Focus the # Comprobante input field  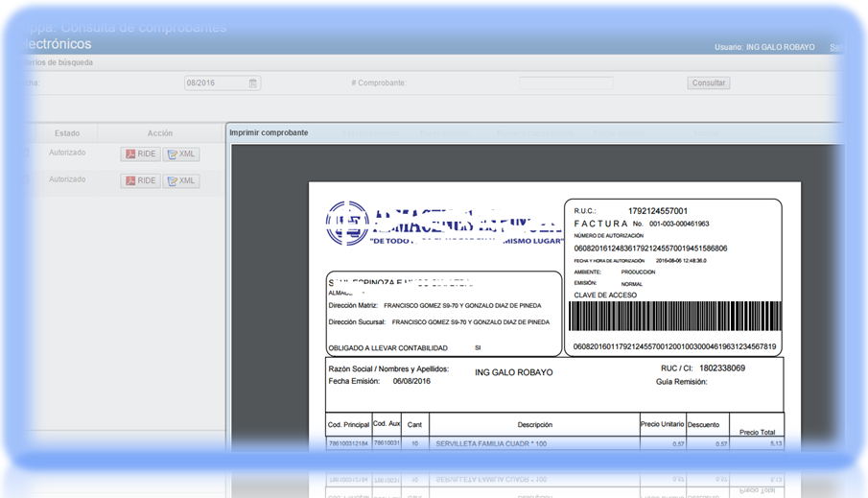click(566, 83)
